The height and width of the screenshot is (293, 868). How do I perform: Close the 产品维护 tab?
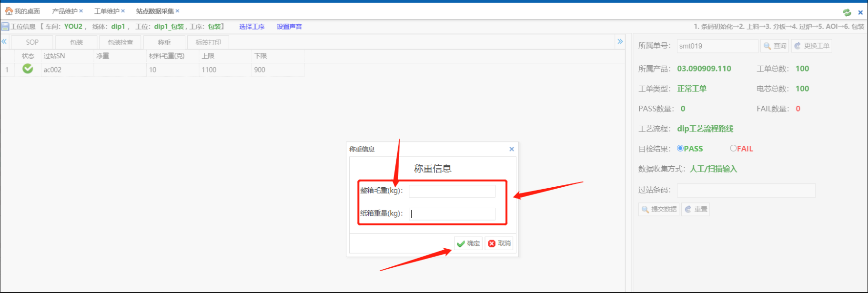(x=81, y=11)
